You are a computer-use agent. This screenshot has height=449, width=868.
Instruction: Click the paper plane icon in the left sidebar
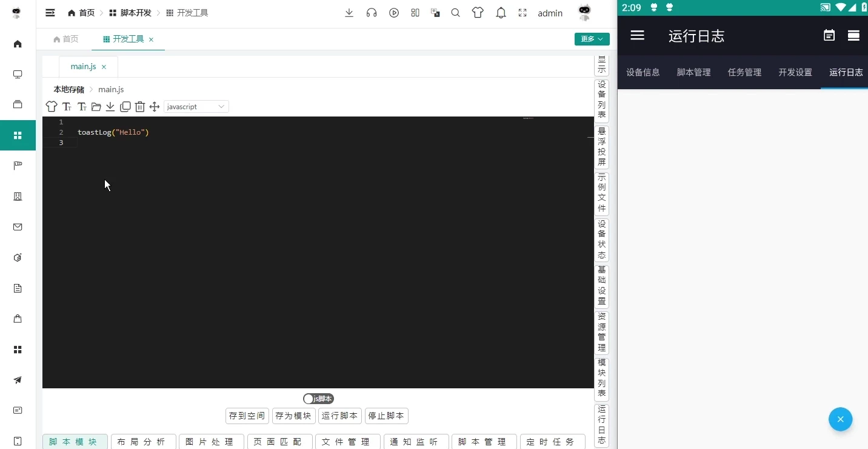(x=18, y=380)
